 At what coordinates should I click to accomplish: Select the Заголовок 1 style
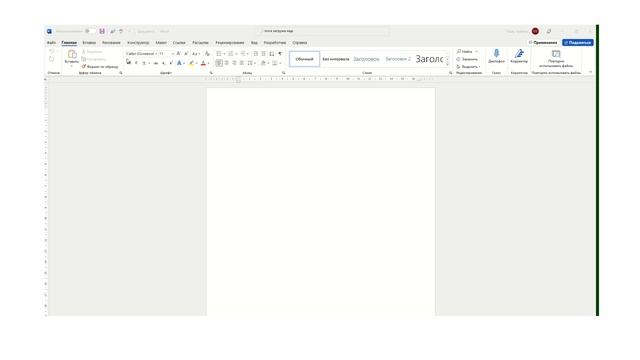(366, 59)
